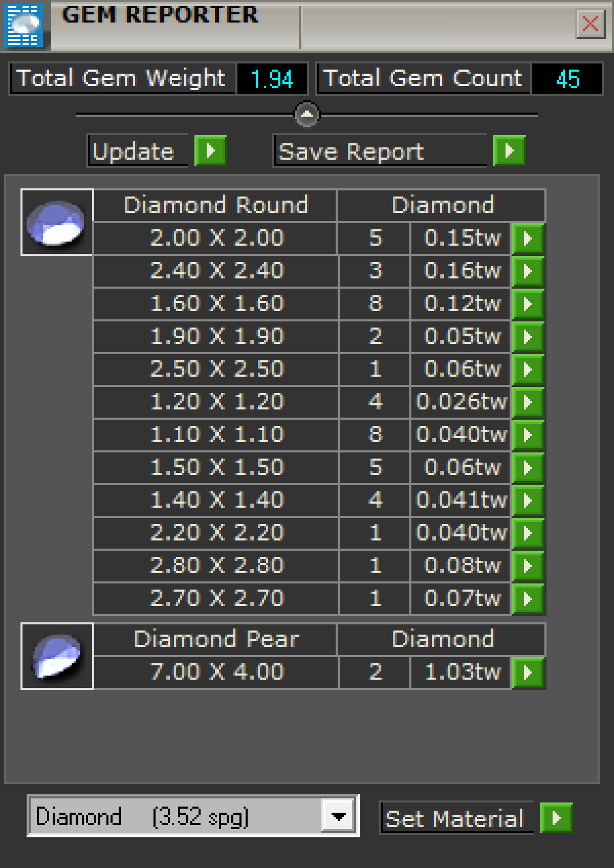This screenshot has width=614, height=868.
Task: Click the Gem Reporter icon in title bar
Action: click(24, 25)
